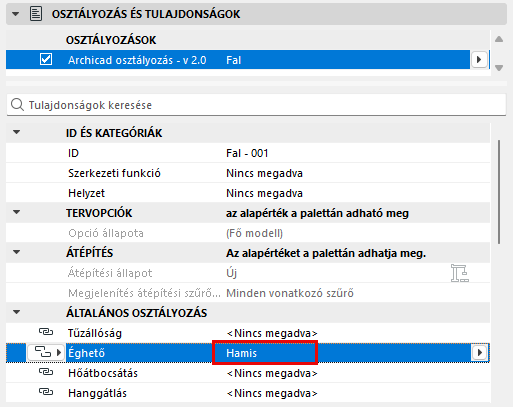This screenshot has width=513, height=407.
Task: Collapse the Átépítés group
Action: tap(16, 252)
